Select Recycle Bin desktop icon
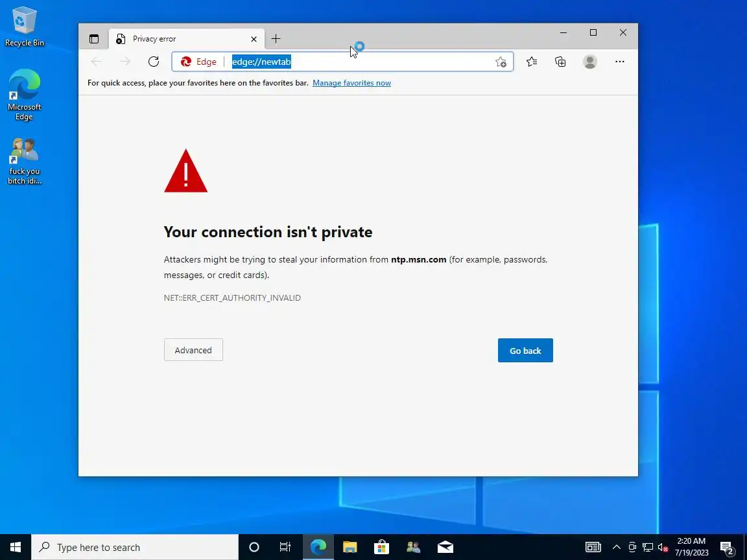 24,27
